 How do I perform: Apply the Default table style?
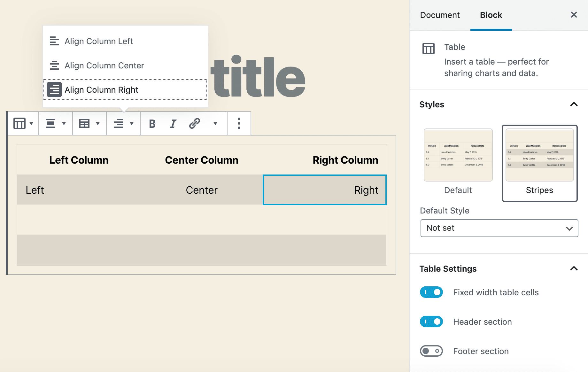click(x=458, y=155)
